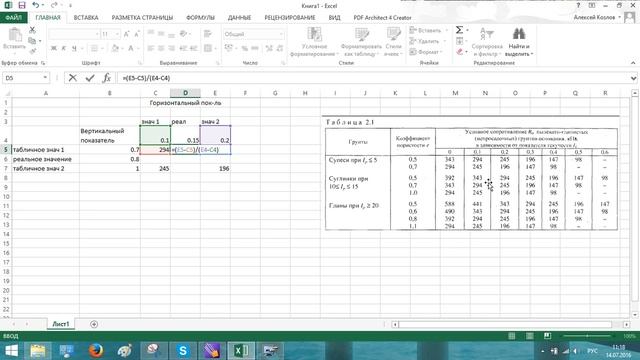Confirm formula entry with the checkmark icon
Screen dimensions: 640x360
(90, 78)
